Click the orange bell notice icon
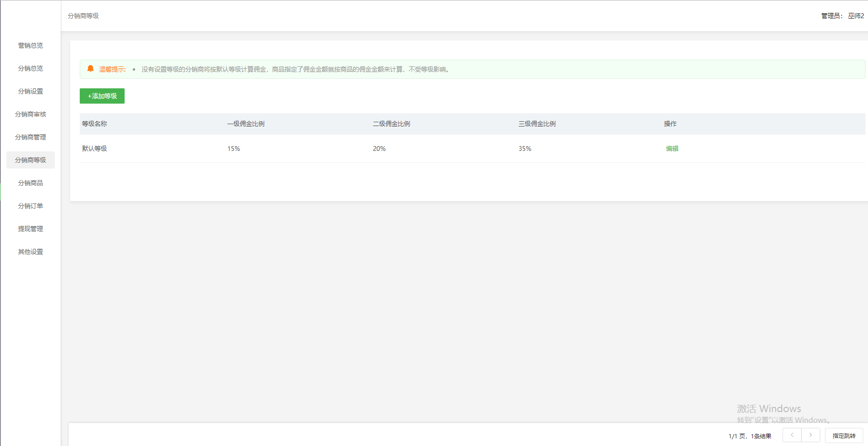868x446 pixels. pos(90,69)
